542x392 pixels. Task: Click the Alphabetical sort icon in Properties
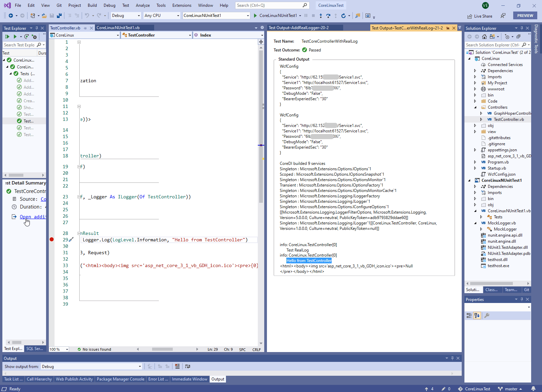click(477, 315)
